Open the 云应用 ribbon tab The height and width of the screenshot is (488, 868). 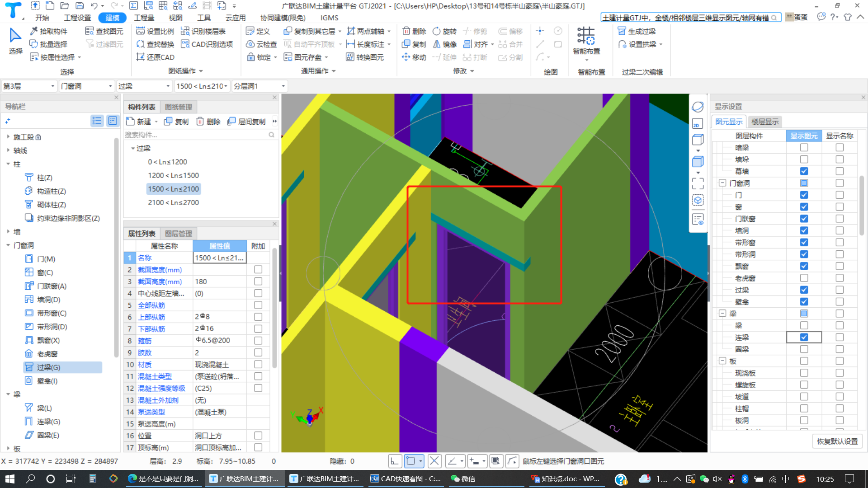236,18
